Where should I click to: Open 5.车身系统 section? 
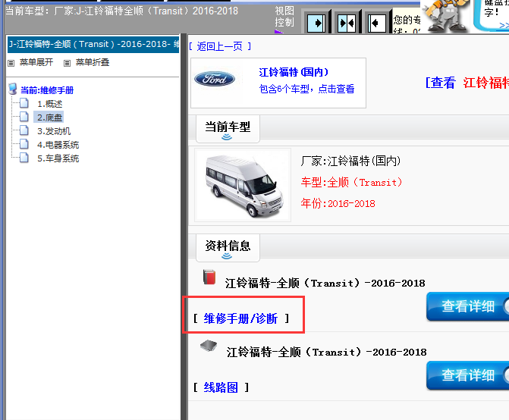click(58, 158)
